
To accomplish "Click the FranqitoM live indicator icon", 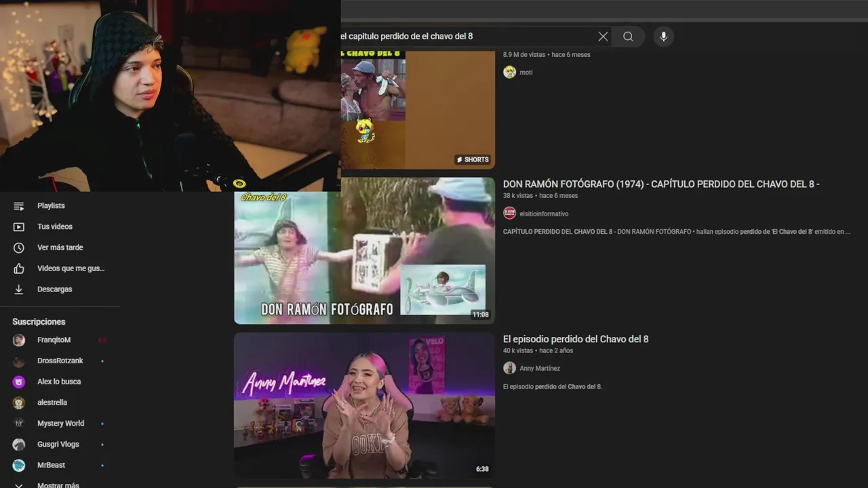I will (x=102, y=340).
